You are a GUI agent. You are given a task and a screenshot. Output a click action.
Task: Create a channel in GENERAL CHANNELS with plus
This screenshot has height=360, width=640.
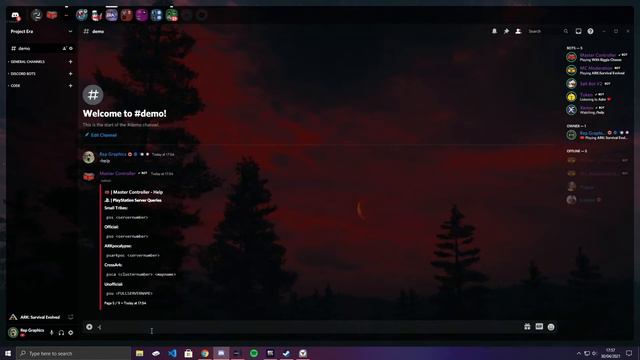(x=71, y=62)
